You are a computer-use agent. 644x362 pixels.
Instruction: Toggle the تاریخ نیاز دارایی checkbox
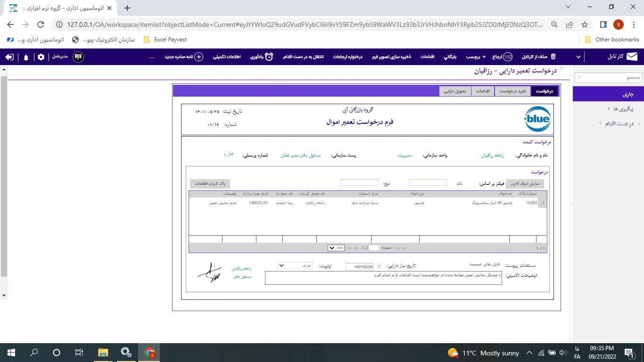click(x=380, y=266)
